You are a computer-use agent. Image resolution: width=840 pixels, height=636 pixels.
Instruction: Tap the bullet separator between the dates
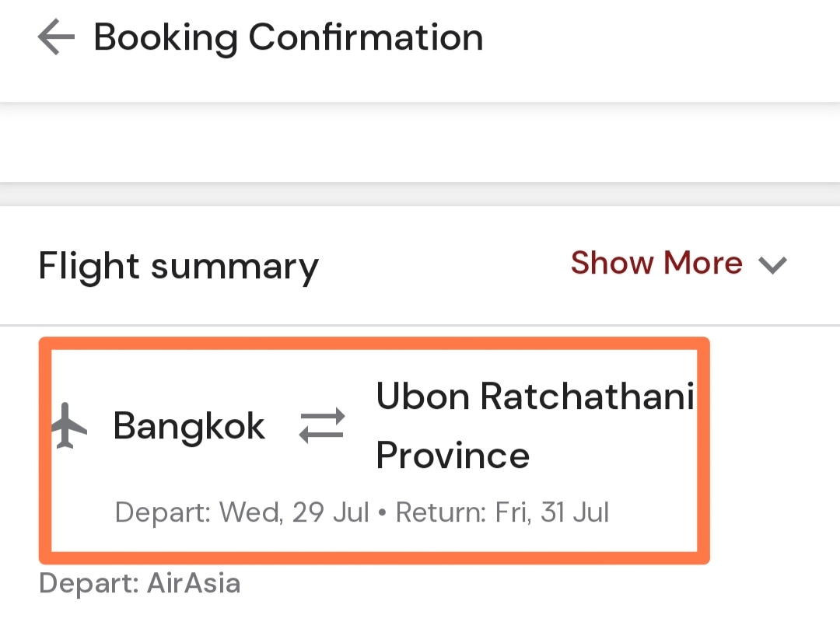[x=382, y=513]
